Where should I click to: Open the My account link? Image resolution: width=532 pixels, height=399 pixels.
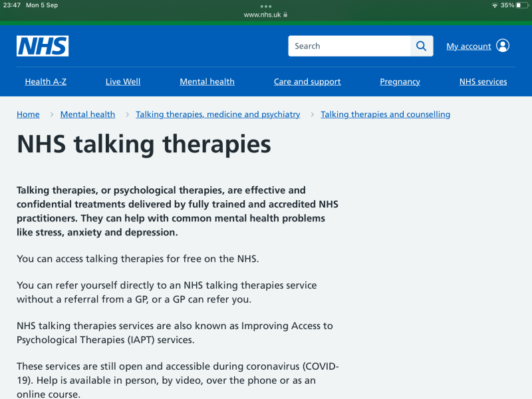click(x=469, y=46)
